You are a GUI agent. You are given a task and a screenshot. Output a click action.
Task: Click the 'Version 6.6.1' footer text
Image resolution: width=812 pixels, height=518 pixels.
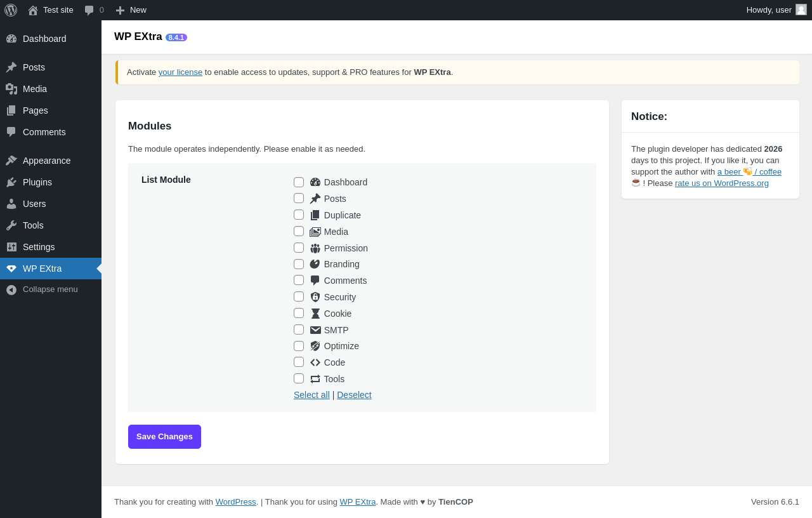point(775,502)
